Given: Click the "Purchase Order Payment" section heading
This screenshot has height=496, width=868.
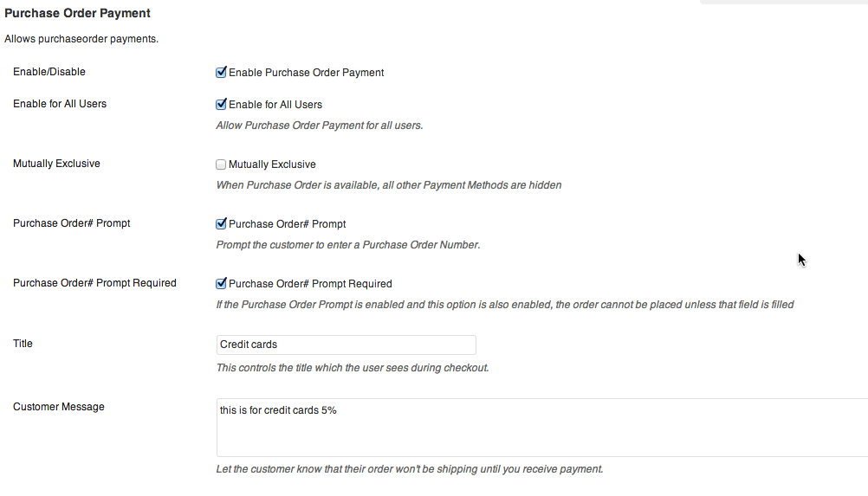Looking at the screenshot, I should point(78,13).
